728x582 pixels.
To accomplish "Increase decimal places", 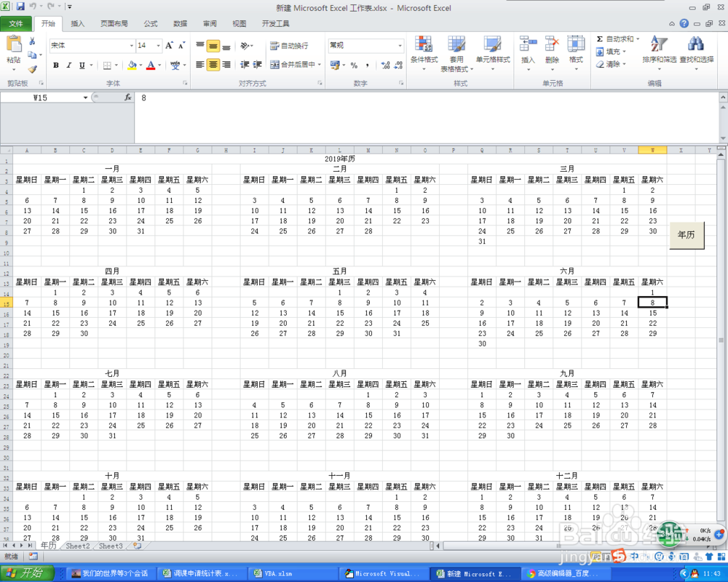I will tap(385, 65).
